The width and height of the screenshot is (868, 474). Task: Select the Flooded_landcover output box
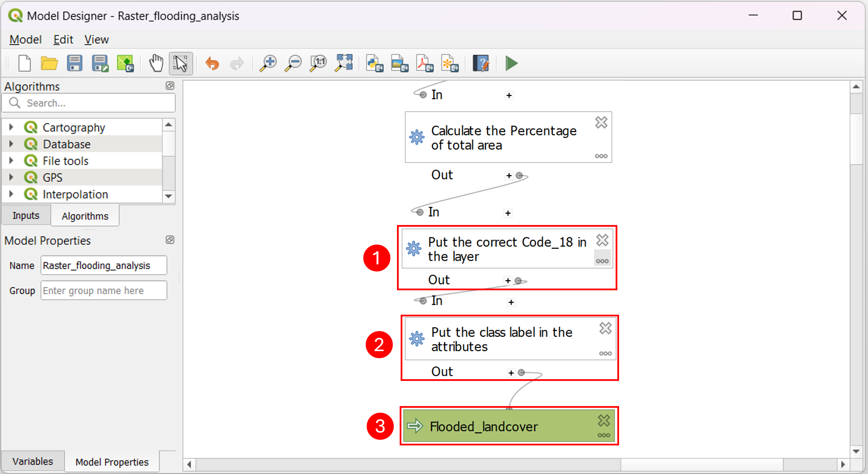[508, 426]
